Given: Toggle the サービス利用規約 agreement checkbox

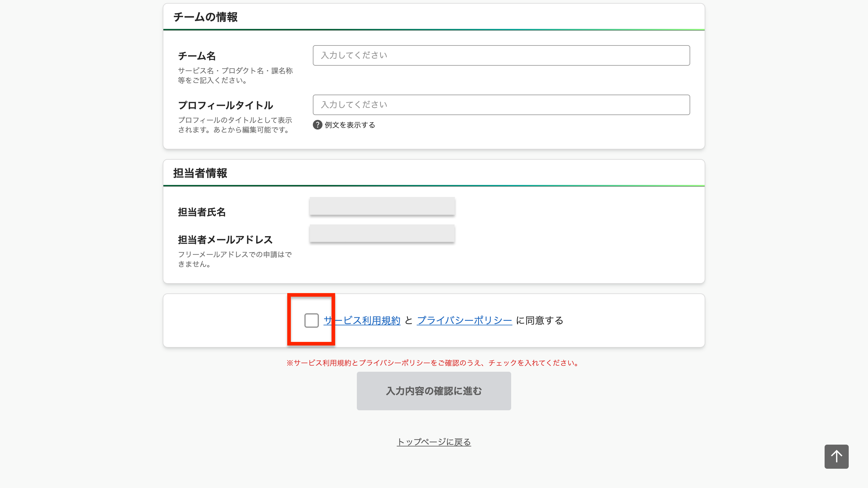Looking at the screenshot, I should coord(311,320).
